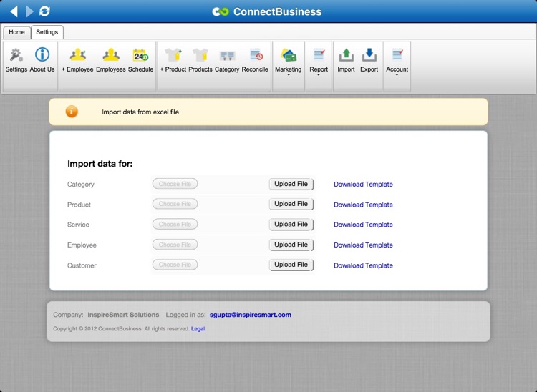Download the Employee template
This screenshot has height=392, width=537.
point(363,245)
